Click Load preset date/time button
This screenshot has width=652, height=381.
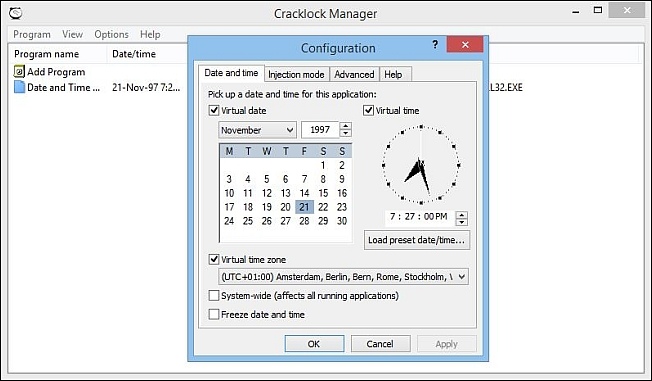click(x=417, y=240)
